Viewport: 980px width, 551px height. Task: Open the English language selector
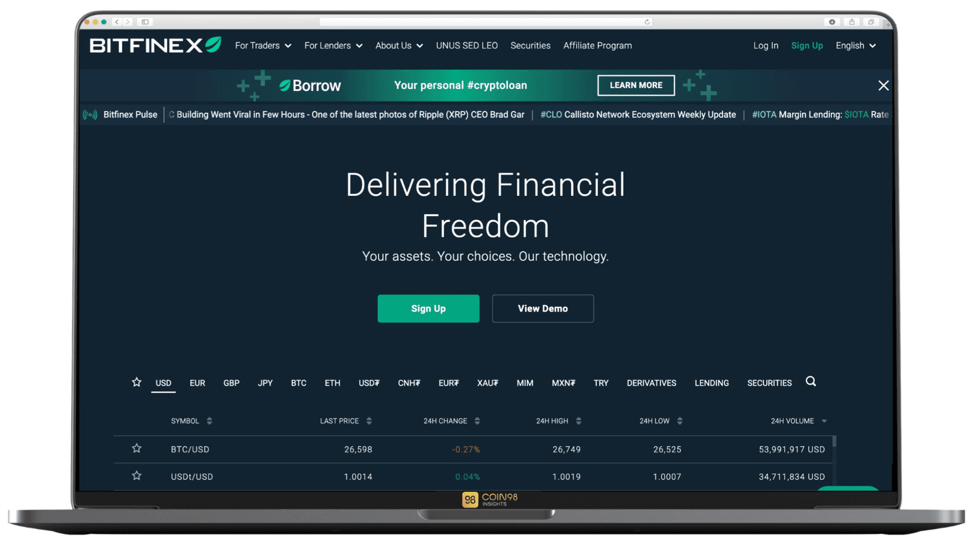pyautogui.click(x=855, y=45)
